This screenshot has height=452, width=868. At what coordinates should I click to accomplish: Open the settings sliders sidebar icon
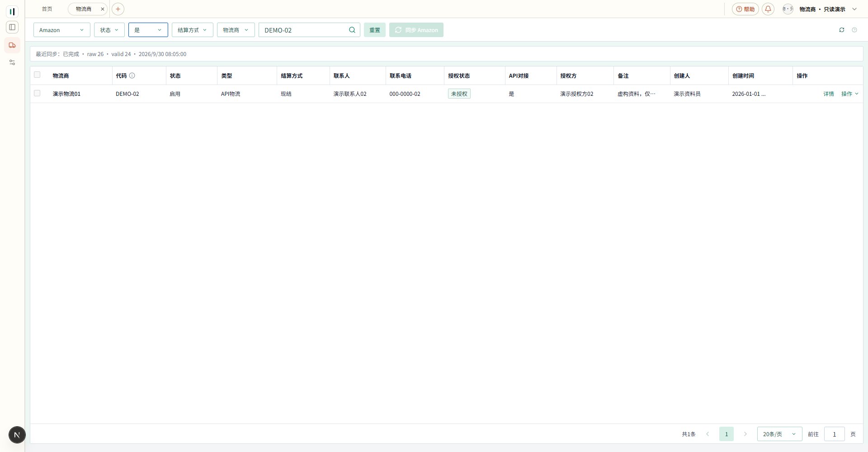coord(12,62)
